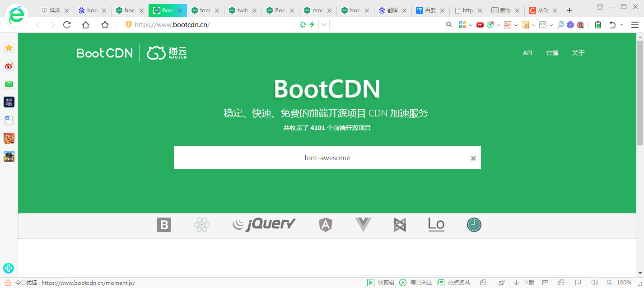Expand the undo closed tabs dropdown
The width and height of the screenshot is (644, 288).
coord(621,25)
